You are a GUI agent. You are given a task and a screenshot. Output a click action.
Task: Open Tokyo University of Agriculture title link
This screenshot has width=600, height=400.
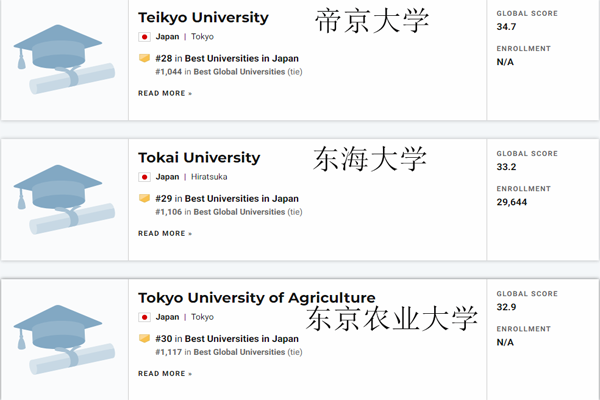coord(257,298)
